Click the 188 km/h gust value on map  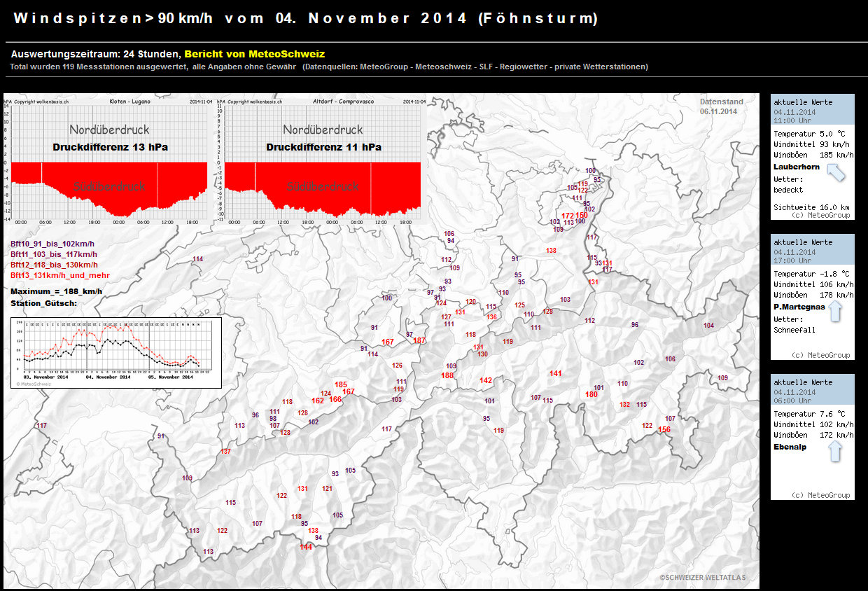447,375
